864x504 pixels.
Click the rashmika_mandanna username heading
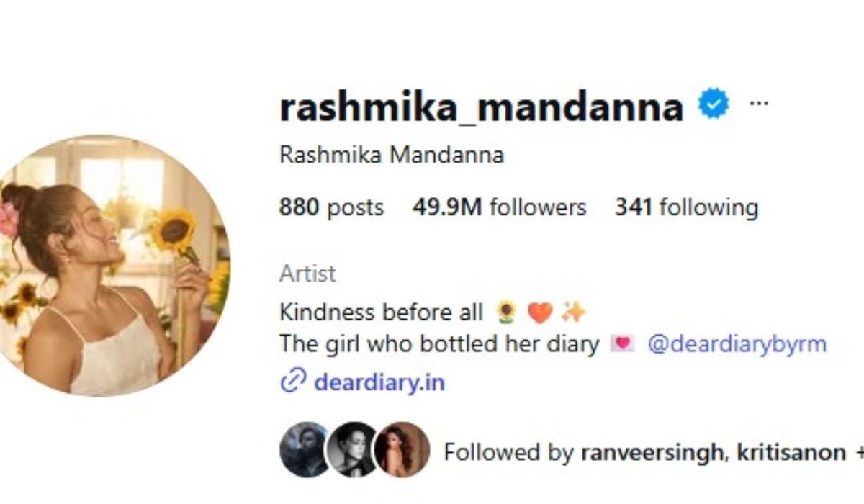point(481,107)
